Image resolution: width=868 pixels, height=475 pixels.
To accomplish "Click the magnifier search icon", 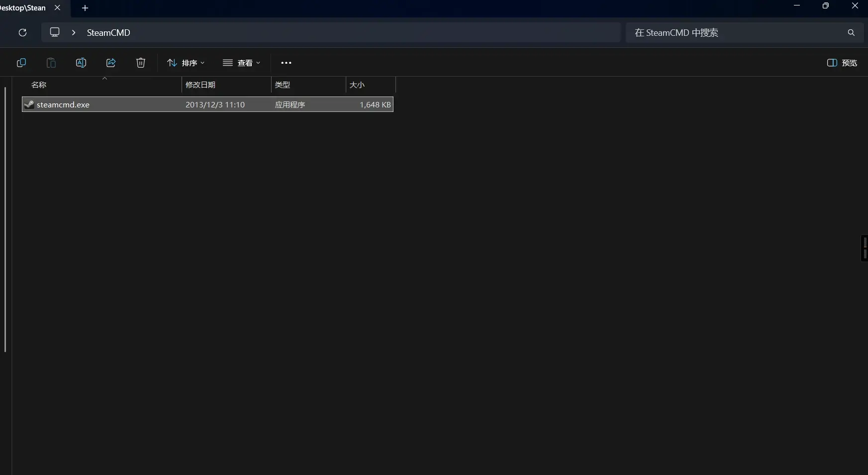I will (851, 32).
